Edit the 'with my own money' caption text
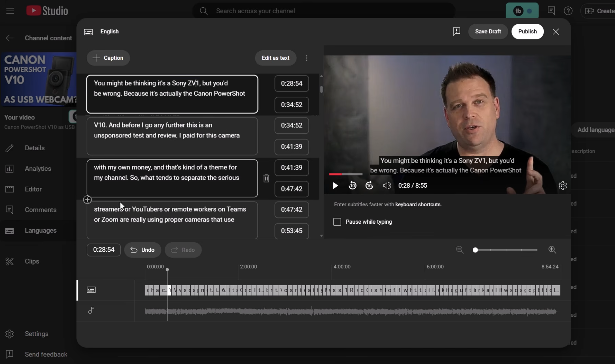 click(x=172, y=178)
